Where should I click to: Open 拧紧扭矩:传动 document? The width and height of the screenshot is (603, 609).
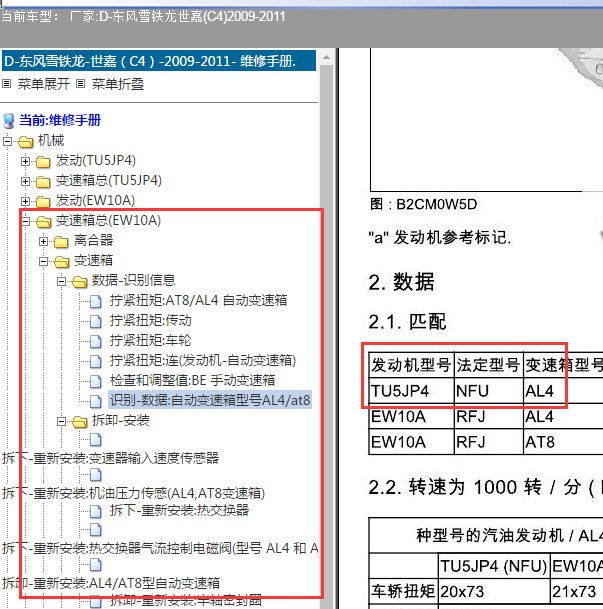(x=151, y=320)
